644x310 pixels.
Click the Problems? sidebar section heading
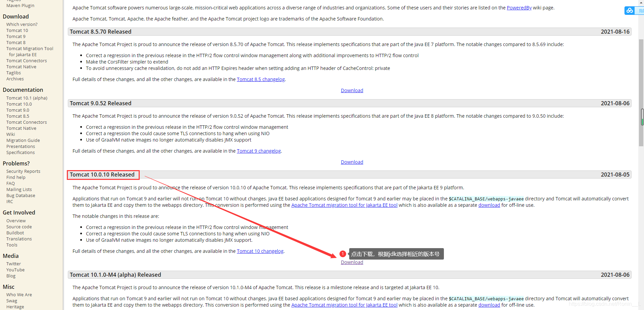click(x=16, y=163)
